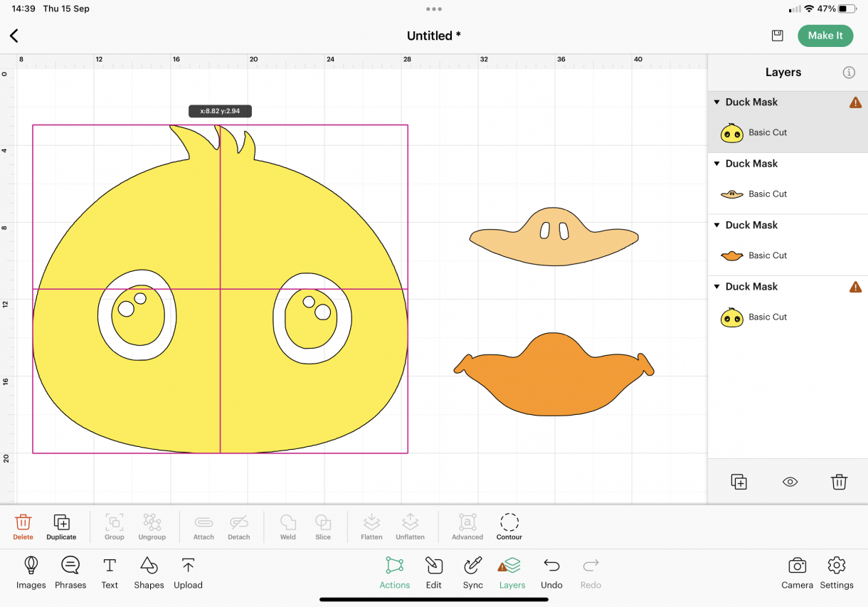Image resolution: width=868 pixels, height=607 pixels.
Task: Click the Group action
Action: tap(115, 527)
